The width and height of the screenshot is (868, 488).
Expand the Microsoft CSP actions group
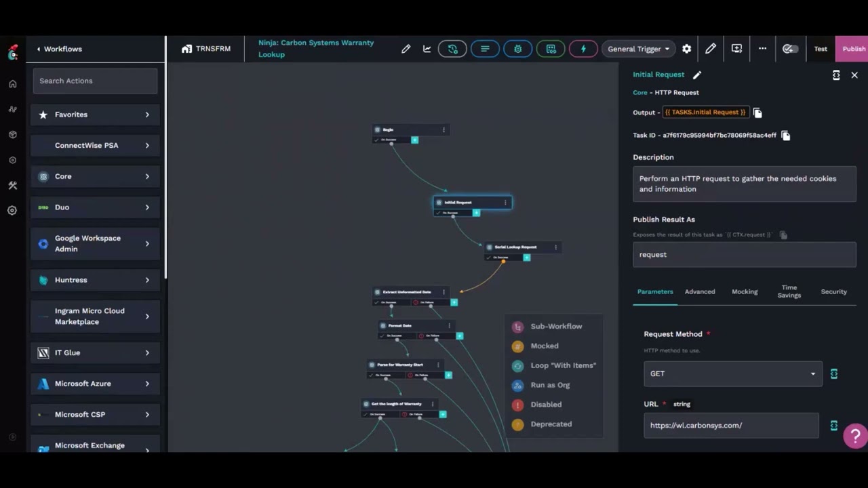[x=95, y=415]
